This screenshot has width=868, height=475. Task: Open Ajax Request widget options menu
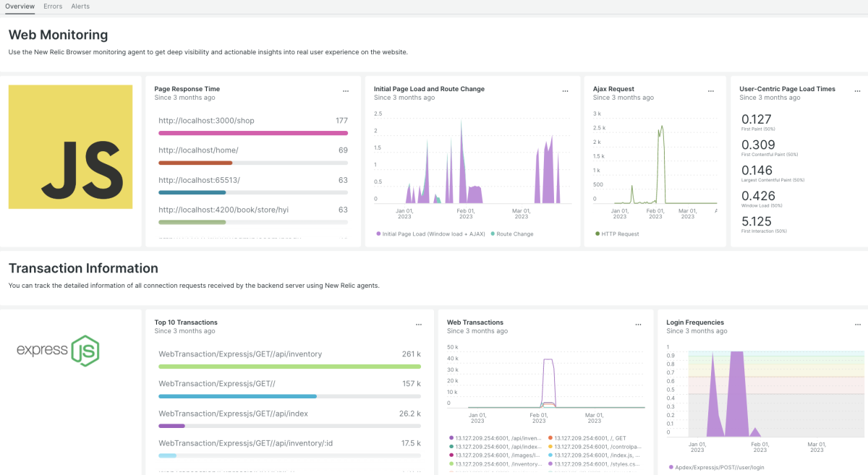coord(711,91)
